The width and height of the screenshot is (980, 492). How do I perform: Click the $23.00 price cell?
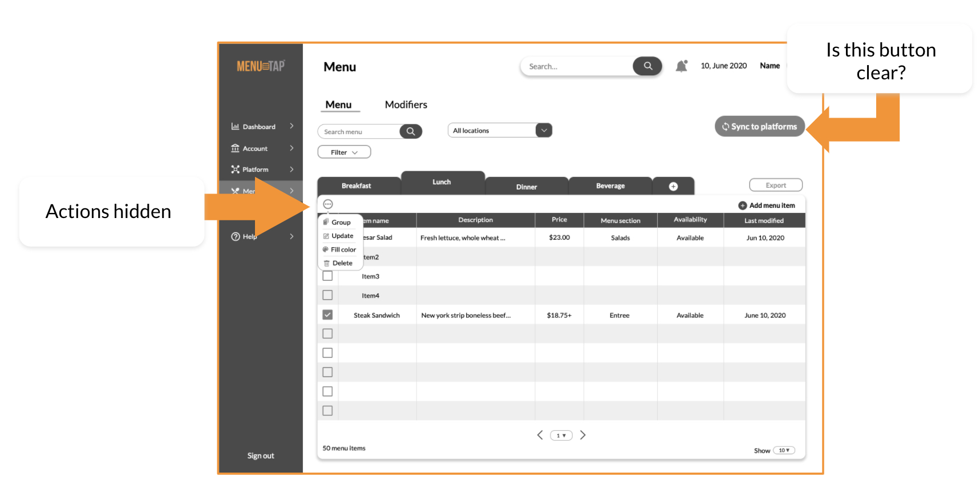[559, 237]
